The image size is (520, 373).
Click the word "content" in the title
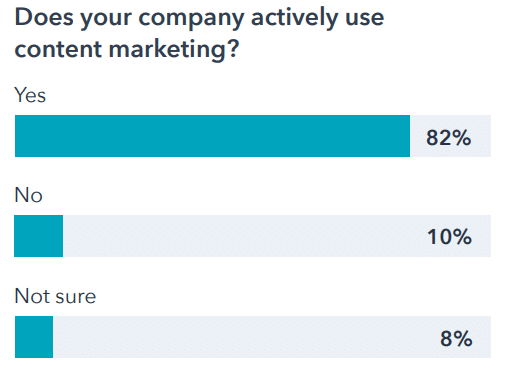coord(58,50)
